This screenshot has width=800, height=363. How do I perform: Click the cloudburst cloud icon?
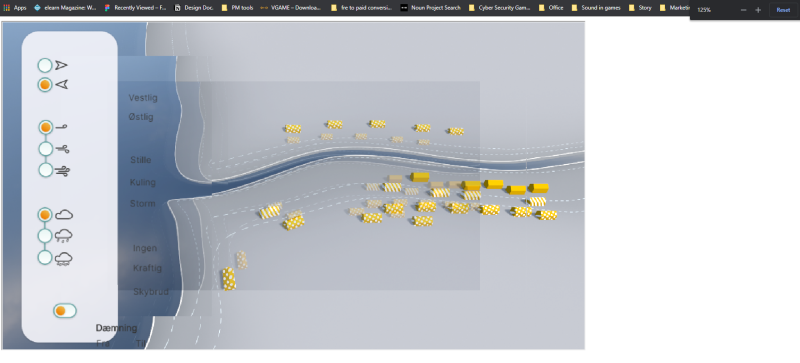64,259
